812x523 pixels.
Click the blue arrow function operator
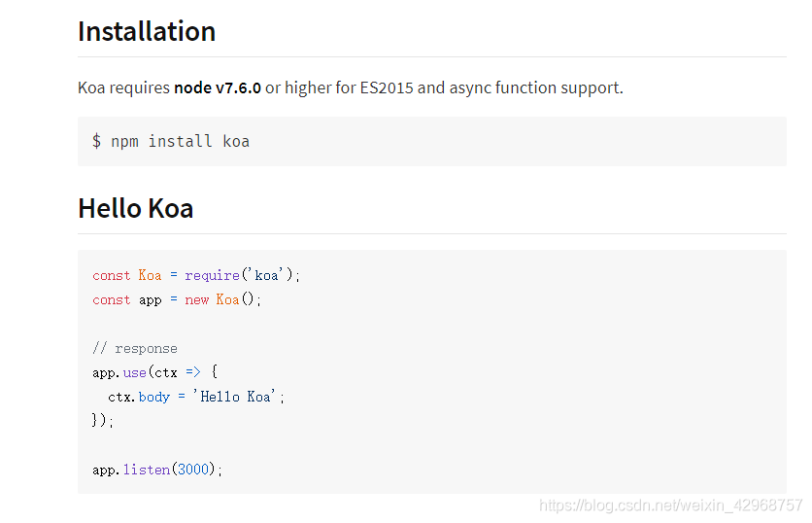(193, 372)
